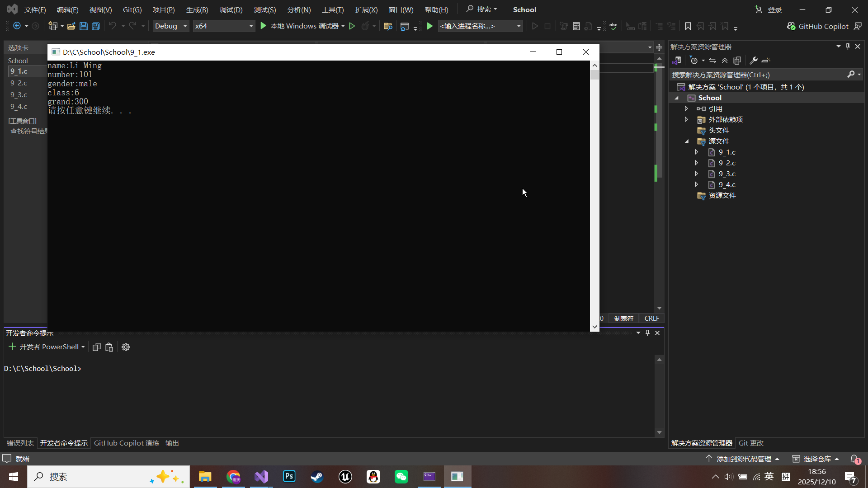Click the Save All toolbar icon
The height and width of the screenshot is (488, 868).
[x=96, y=26]
